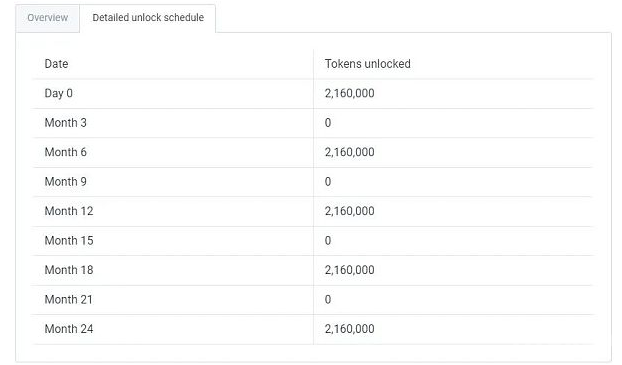
Task: Select the Detailed unlock schedule tab
Action: click(x=148, y=18)
